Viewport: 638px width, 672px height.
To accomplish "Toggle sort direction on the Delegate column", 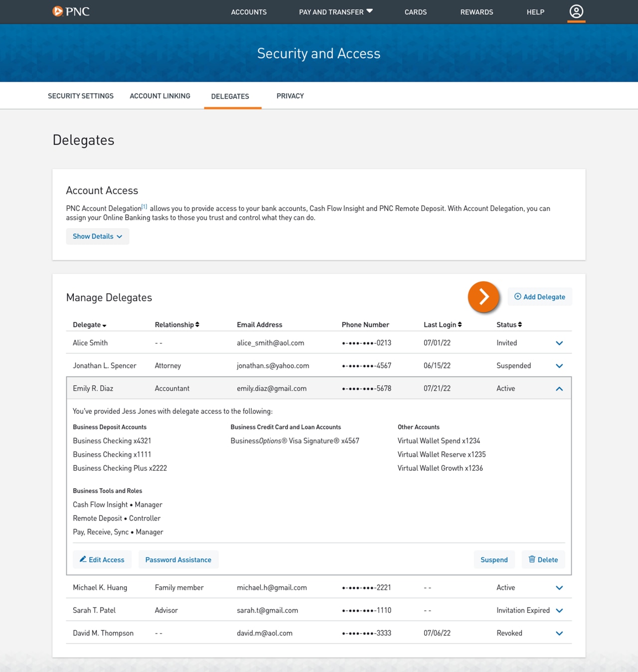I will 105,325.
